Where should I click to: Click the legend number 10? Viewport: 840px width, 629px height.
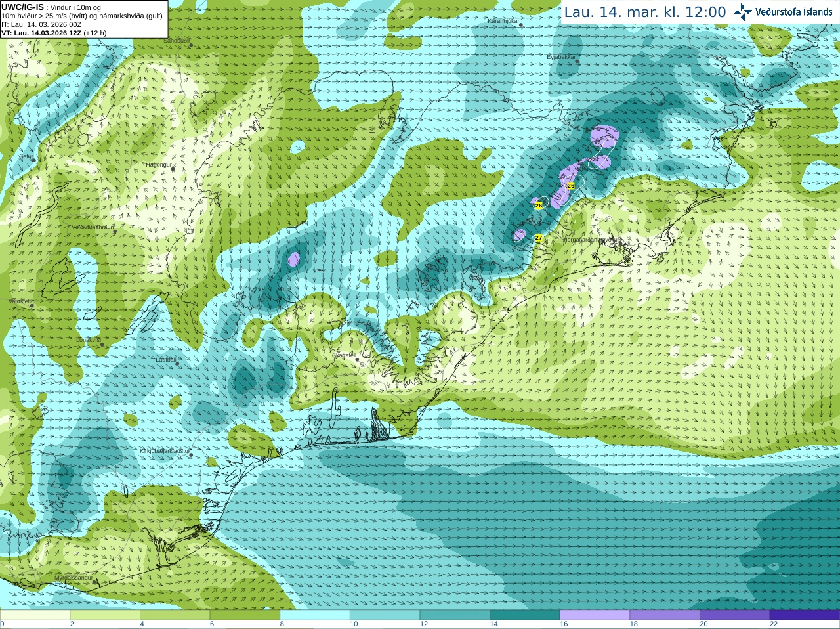click(354, 624)
